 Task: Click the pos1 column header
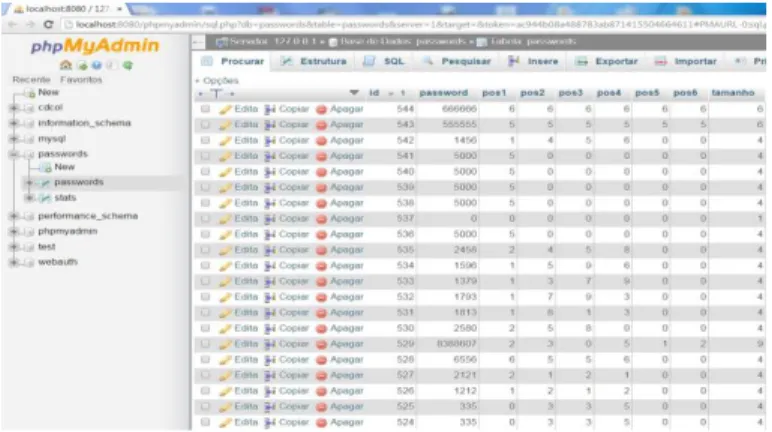494,93
